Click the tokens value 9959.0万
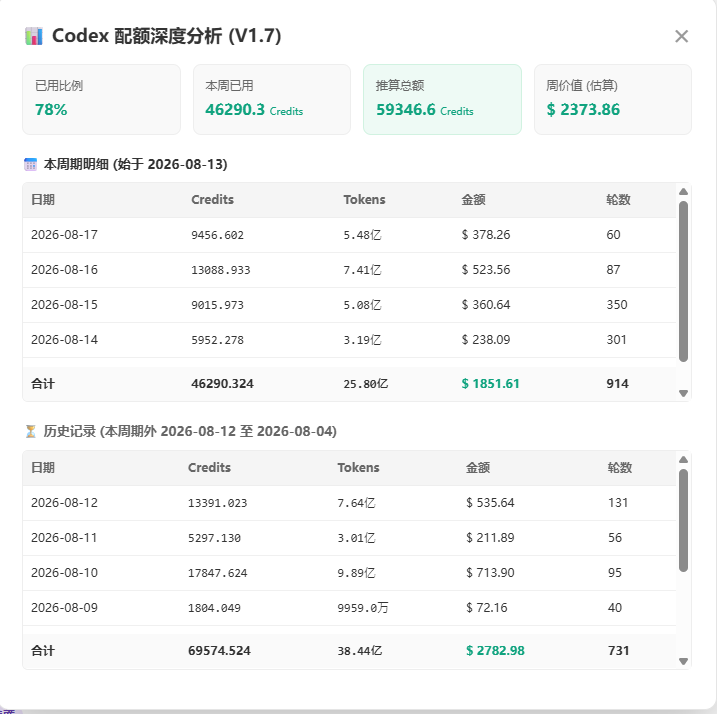This screenshot has height=714, width=717. [363, 608]
